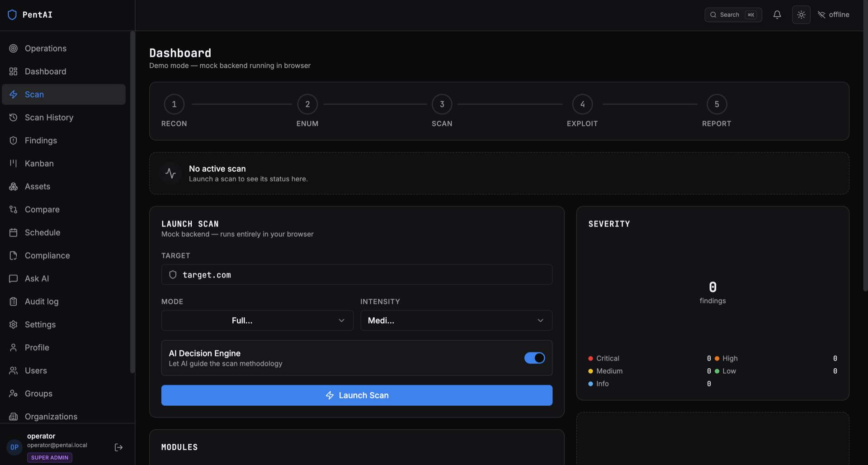868x465 pixels.
Task: Click step 2 ENUM circle
Action: point(307,104)
